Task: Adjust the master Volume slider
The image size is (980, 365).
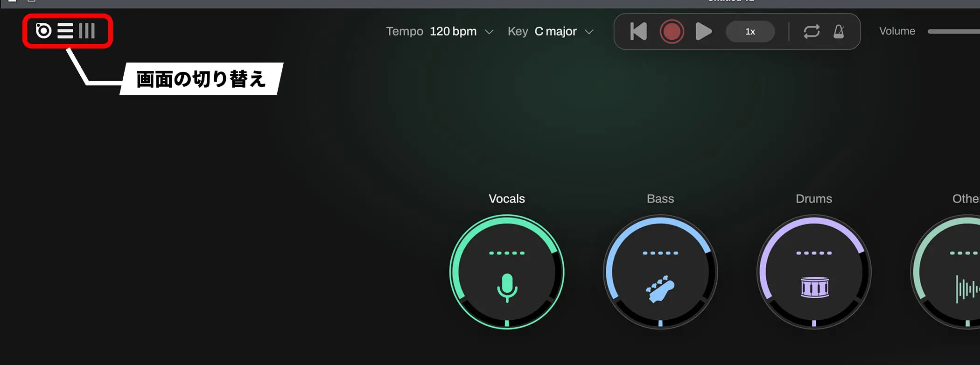Action: pyautogui.click(x=954, y=31)
